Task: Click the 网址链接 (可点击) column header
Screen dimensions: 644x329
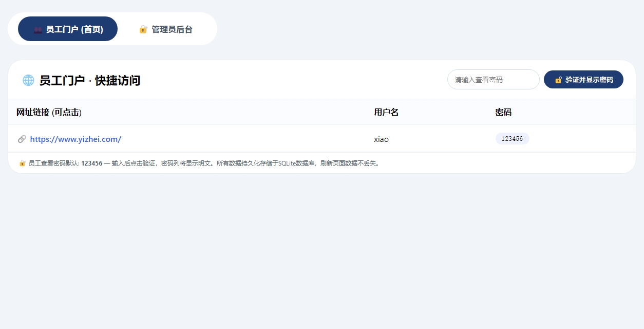Action: pyautogui.click(x=49, y=112)
